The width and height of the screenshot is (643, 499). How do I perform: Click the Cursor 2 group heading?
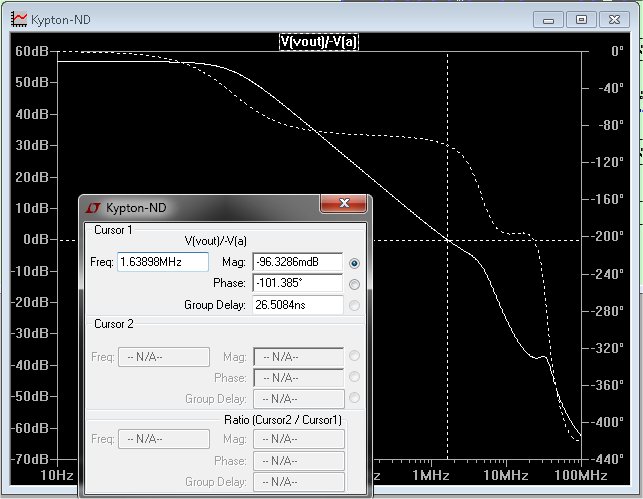114,324
